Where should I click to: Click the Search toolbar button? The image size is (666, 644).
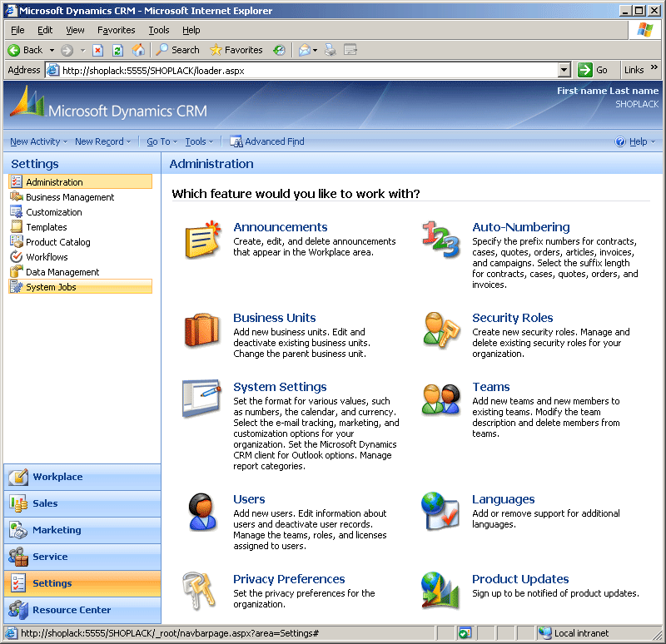(177, 50)
